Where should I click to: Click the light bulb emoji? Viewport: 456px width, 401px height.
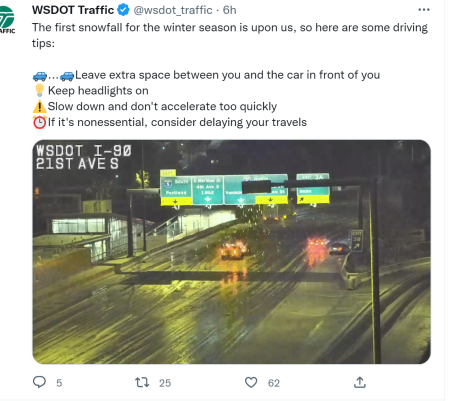click(39, 90)
